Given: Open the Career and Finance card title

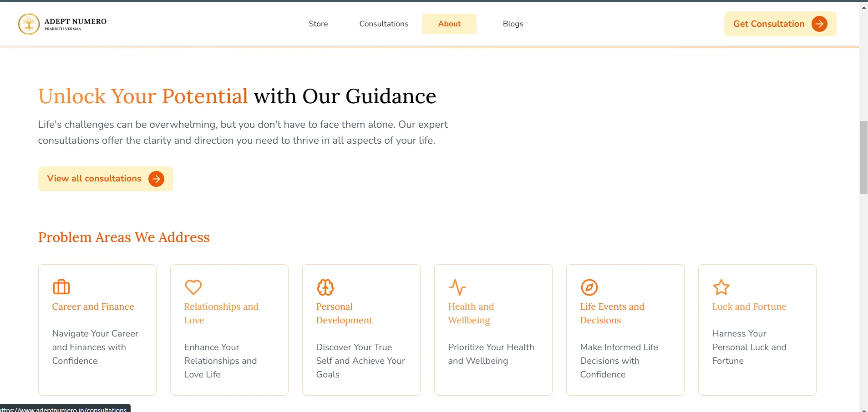Looking at the screenshot, I should tap(93, 306).
